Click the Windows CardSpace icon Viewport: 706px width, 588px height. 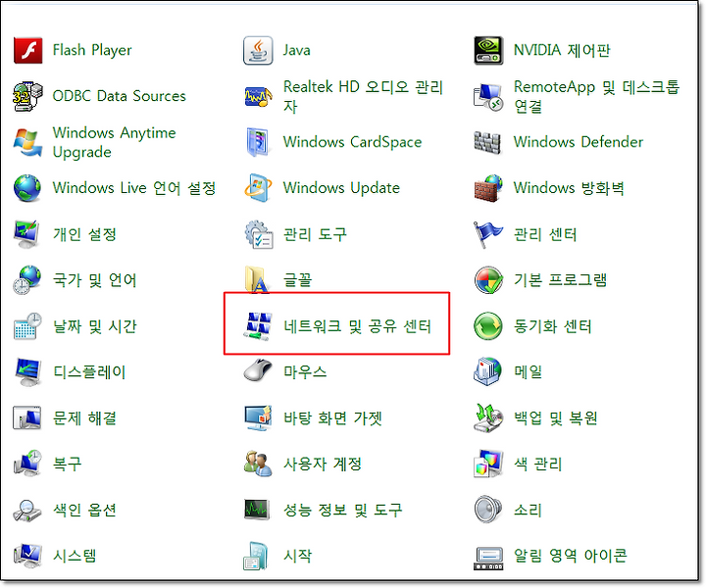pyautogui.click(x=258, y=142)
